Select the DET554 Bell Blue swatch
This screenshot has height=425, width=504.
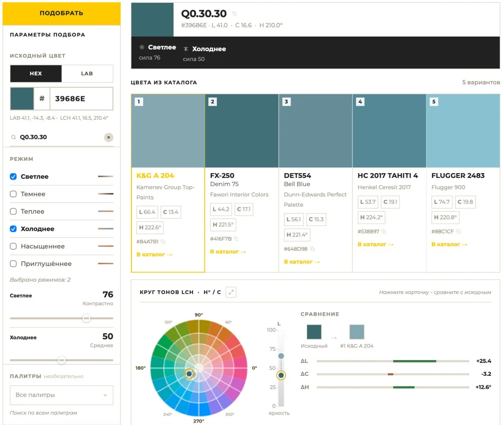[x=315, y=131]
